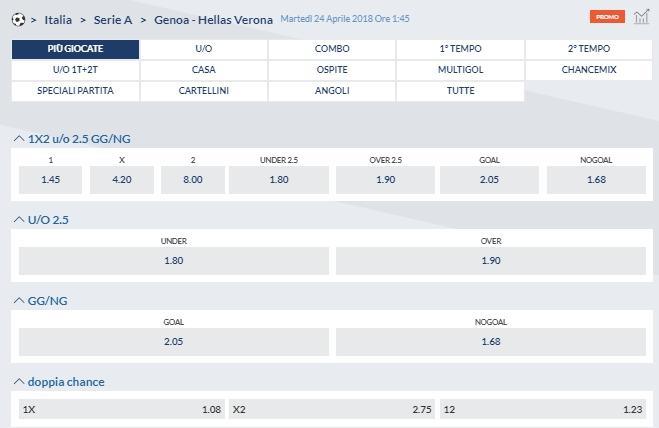Switch to the U/O tab
This screenshot has width=659, height=428.
pos(204,49)
